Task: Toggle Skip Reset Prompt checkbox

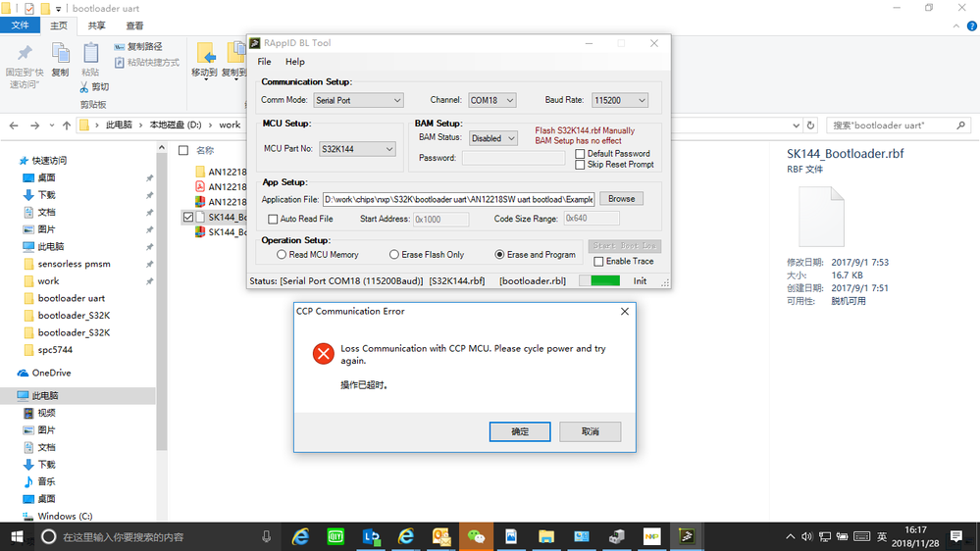Action: [x=580, y=165]
